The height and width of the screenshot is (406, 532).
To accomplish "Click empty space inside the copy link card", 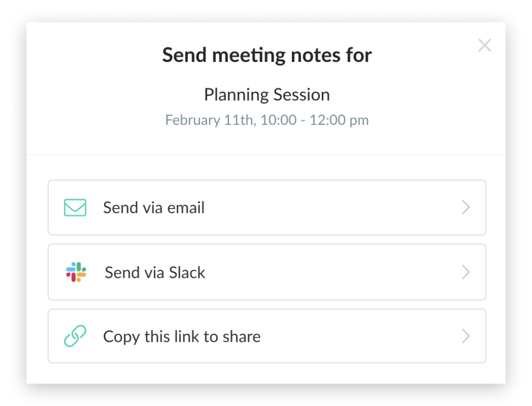I will coord(363,337).
